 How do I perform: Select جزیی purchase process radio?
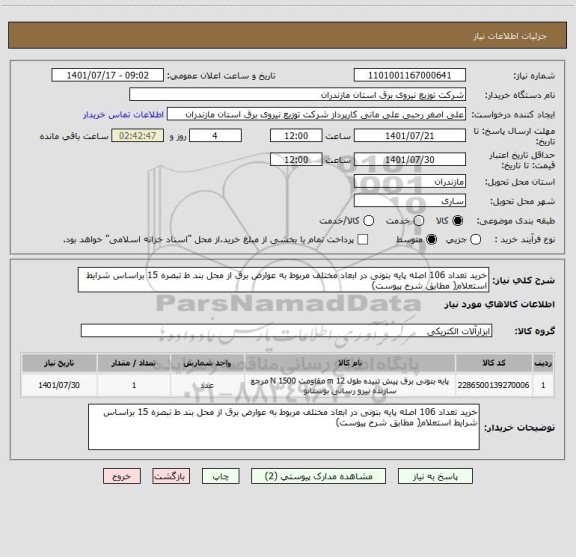click(475, 240)
